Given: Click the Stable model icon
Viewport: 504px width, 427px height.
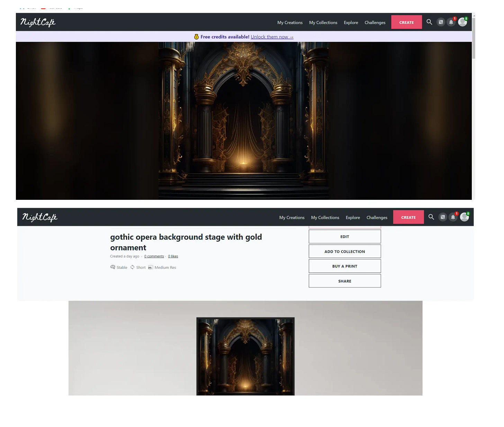Looking at the screenshot, I should [x=112, y=267].
